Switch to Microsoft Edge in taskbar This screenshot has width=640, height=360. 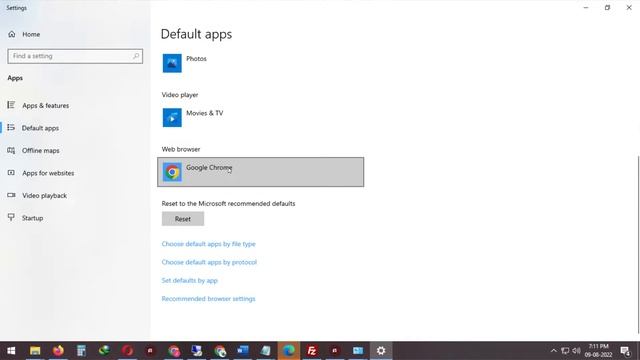click(x=289, y=351)
